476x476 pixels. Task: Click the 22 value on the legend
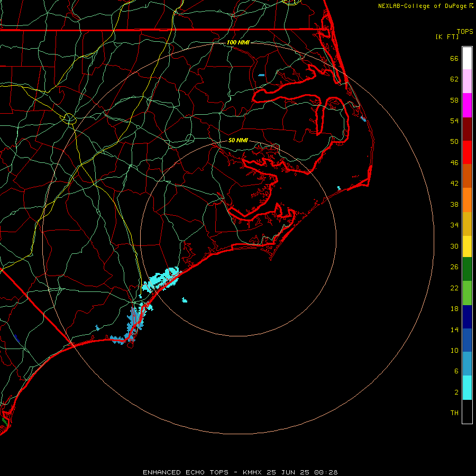[x=454, y=288]
